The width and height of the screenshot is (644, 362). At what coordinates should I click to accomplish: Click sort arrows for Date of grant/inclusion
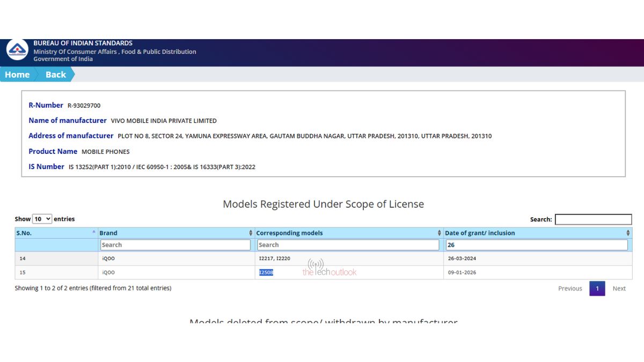point(628,233)
